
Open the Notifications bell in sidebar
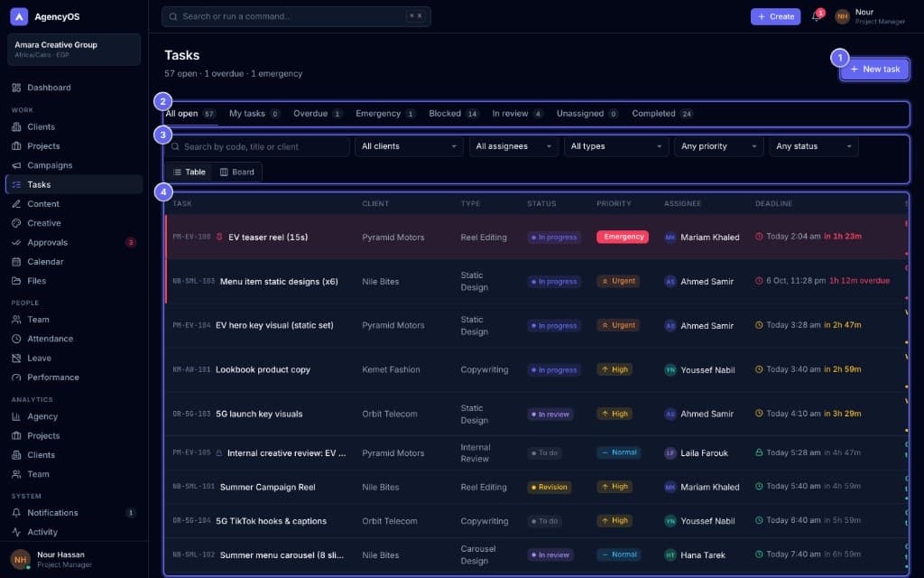point(16,513)
